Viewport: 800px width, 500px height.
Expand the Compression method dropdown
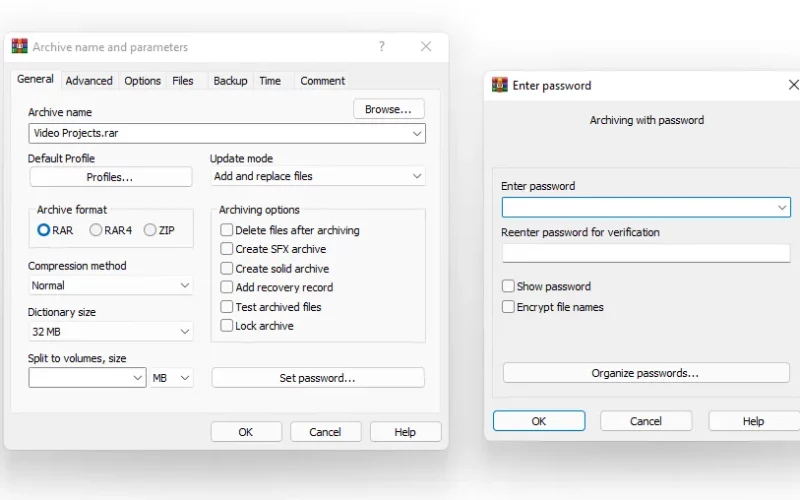click(x=111, y=285)
